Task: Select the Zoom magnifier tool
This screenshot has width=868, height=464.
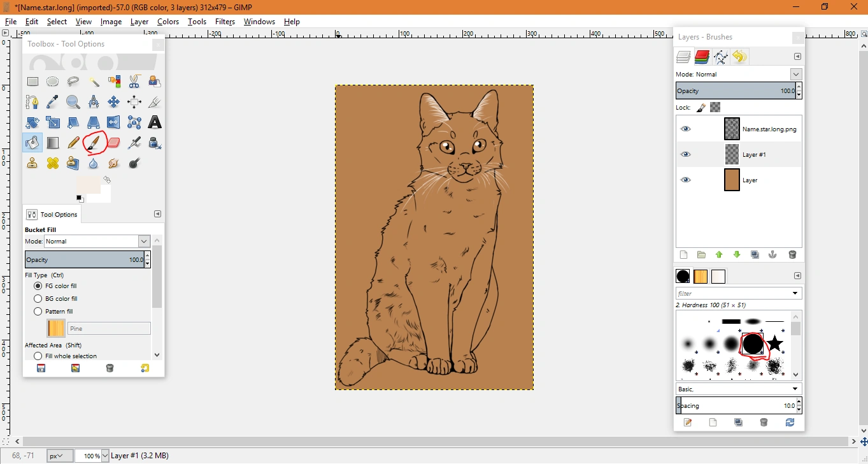Action: (73, 102)
